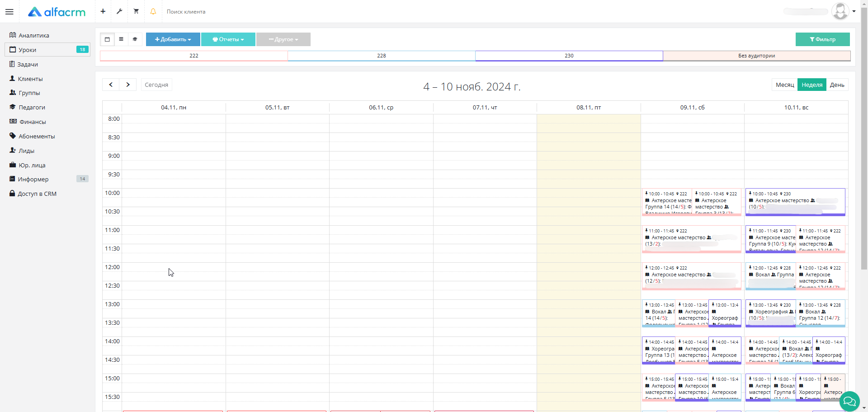Open the user profile dropdown
Viewport: 868px width, 412px height.
[844, 11]
